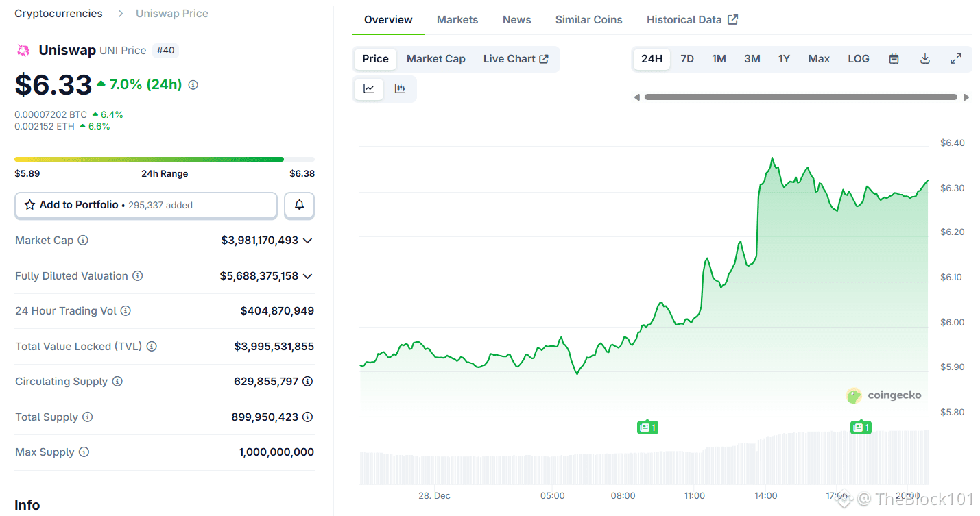Open the Cryptocurrencies breadcrumb link
The width and height of the screenshot is (980, 516).
point(58,13)
